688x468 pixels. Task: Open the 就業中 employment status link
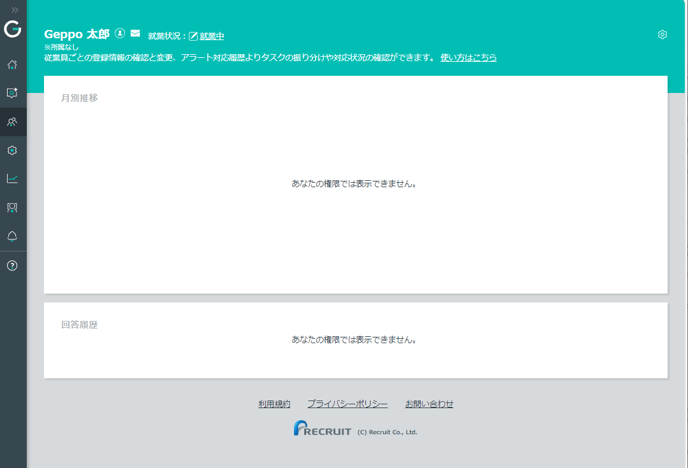pyautogui.click(x=212, y=36)
